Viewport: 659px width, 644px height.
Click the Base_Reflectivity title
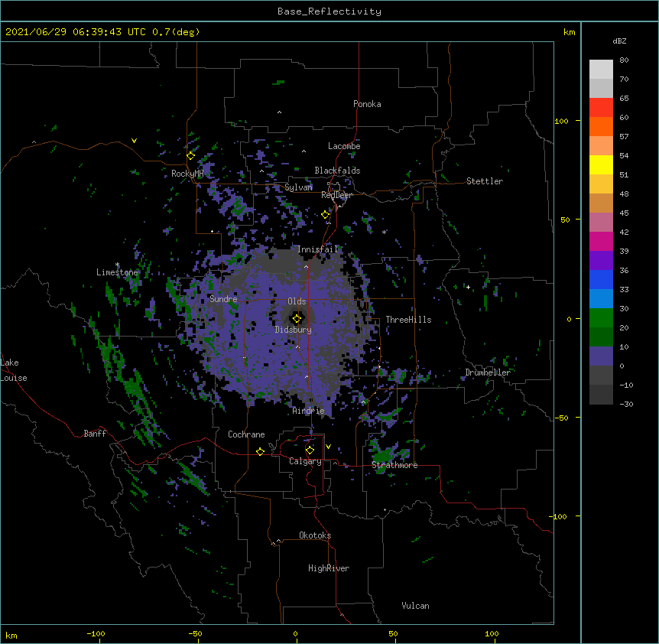(329, 11)
